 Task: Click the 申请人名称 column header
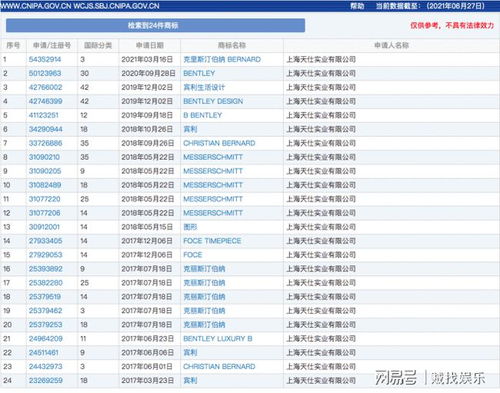(x=391, y=45)
